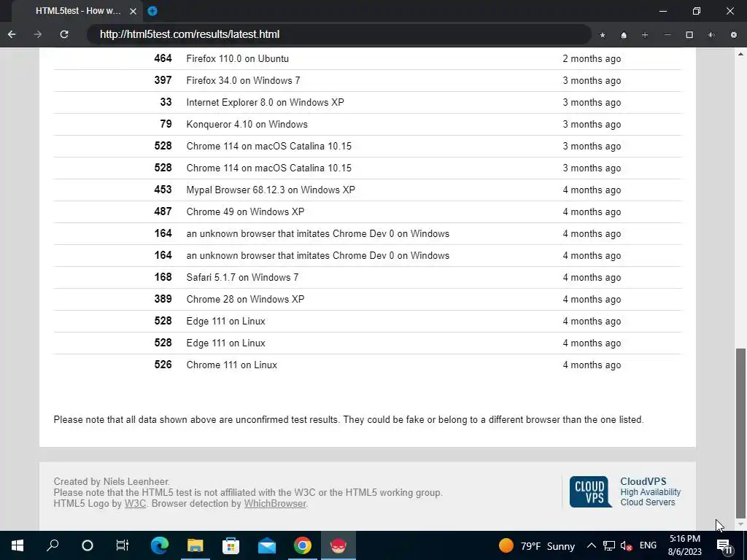Image resolution: width=747 pixels, height=560 pixels.
Task: Go back using the browser back arrow
Action: tap(12, 34)
